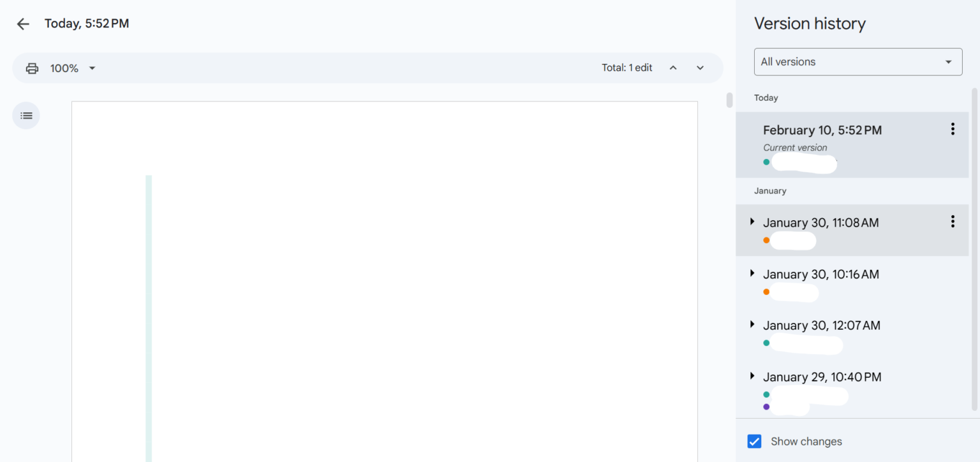Image resolution: width=980 pixels, height=462 pixels.
Task: Select the January 30, 12:07 AM version
Action: click(821, 325)
